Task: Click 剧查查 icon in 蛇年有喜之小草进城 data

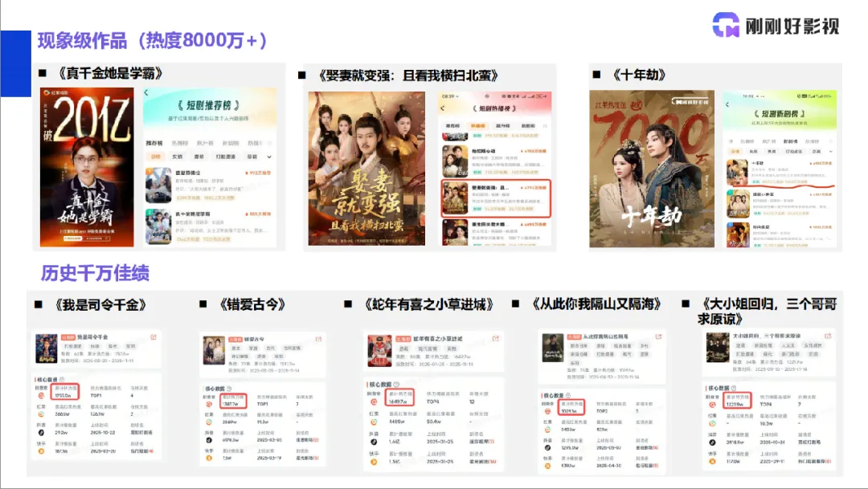Action: tap(374, 401)
